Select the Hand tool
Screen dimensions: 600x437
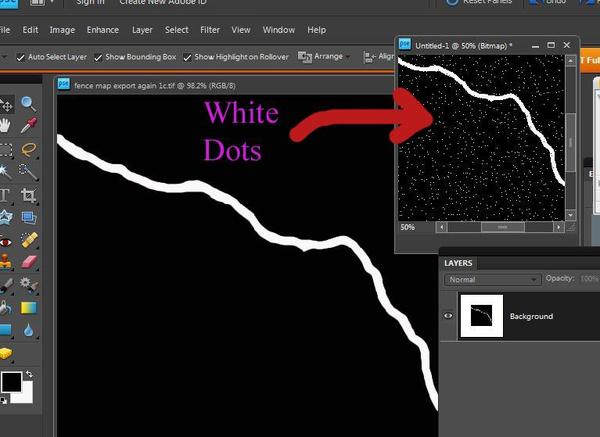[5, 125]
